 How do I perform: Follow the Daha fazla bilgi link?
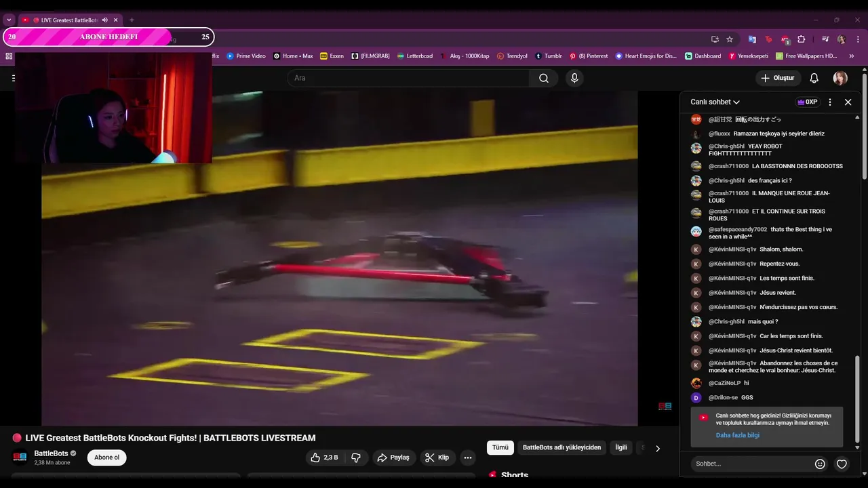(738, 435)
